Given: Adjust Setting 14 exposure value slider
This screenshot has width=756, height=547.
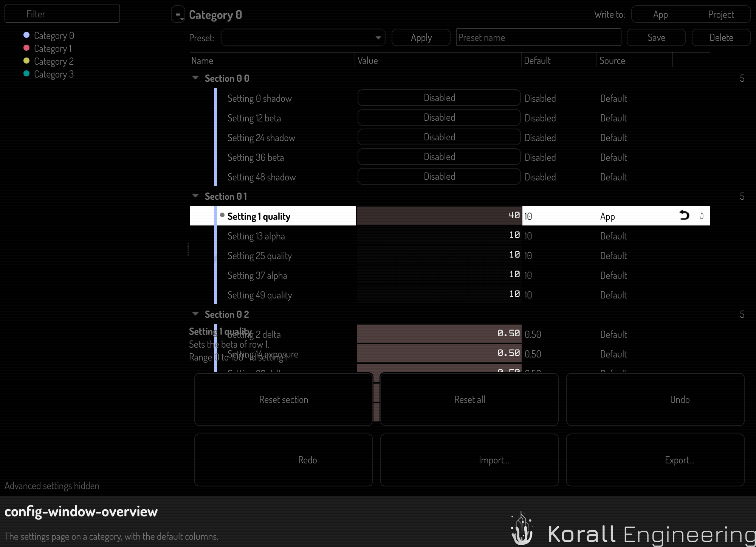Looking at the screenshot, I should [439, 353].
